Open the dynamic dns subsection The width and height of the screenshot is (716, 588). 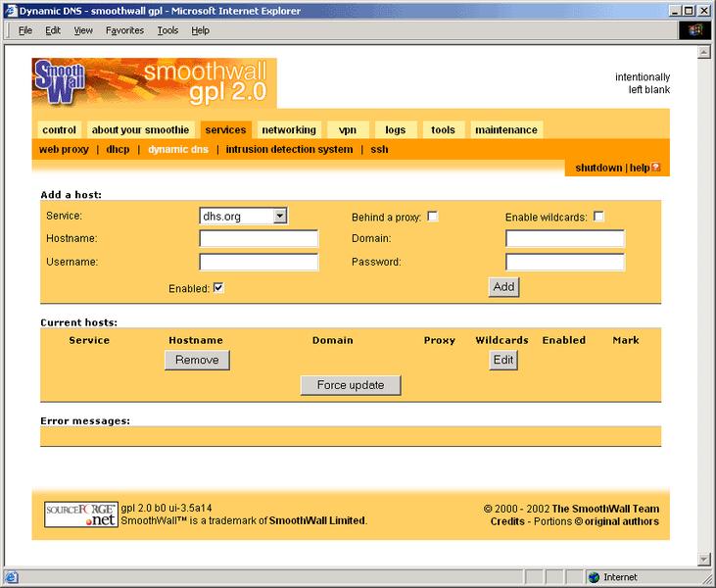click(178, 149)
